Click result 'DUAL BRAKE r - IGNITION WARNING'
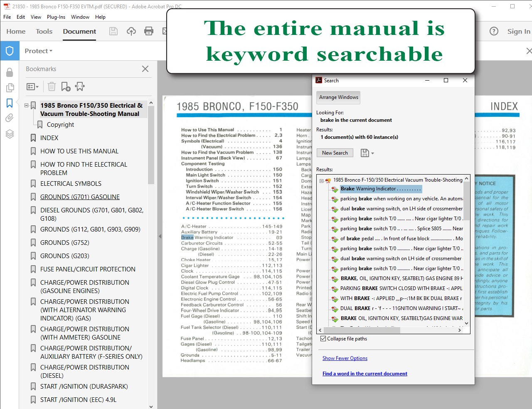 (401, 308)
